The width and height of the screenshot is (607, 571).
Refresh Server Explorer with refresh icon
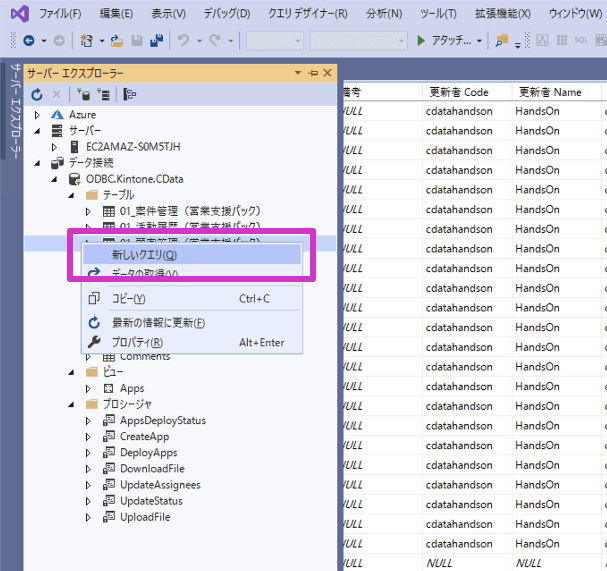[x=37, y=94]
